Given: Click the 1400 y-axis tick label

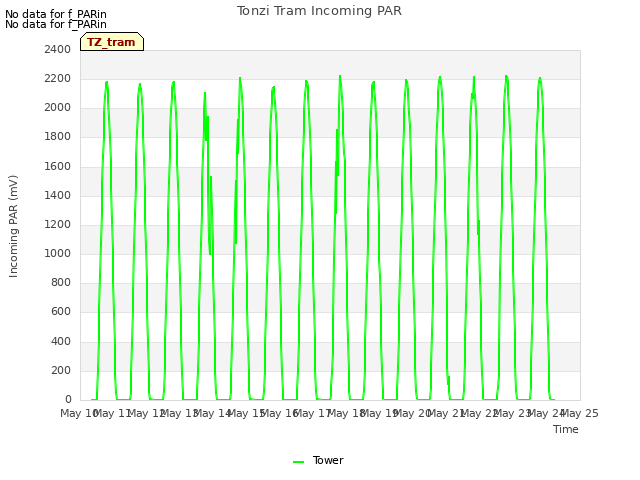Looking at the screenshot, I should [58, 196].
